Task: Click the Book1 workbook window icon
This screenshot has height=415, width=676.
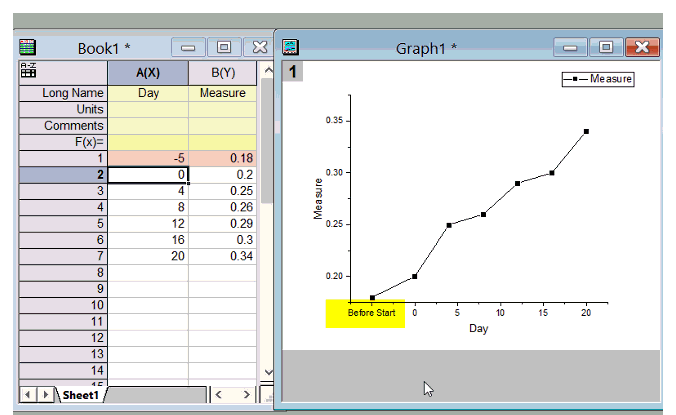Action: point(27,47)
